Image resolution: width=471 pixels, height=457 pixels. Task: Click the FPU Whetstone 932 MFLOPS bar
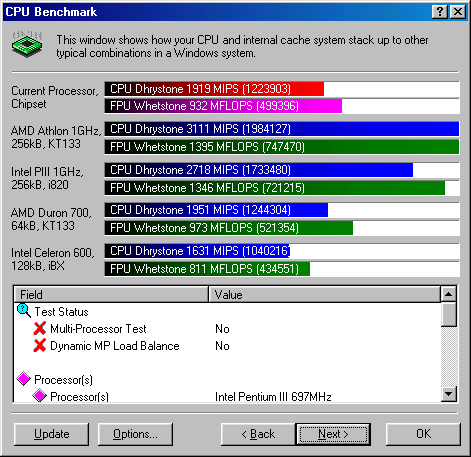click(223, 106)
